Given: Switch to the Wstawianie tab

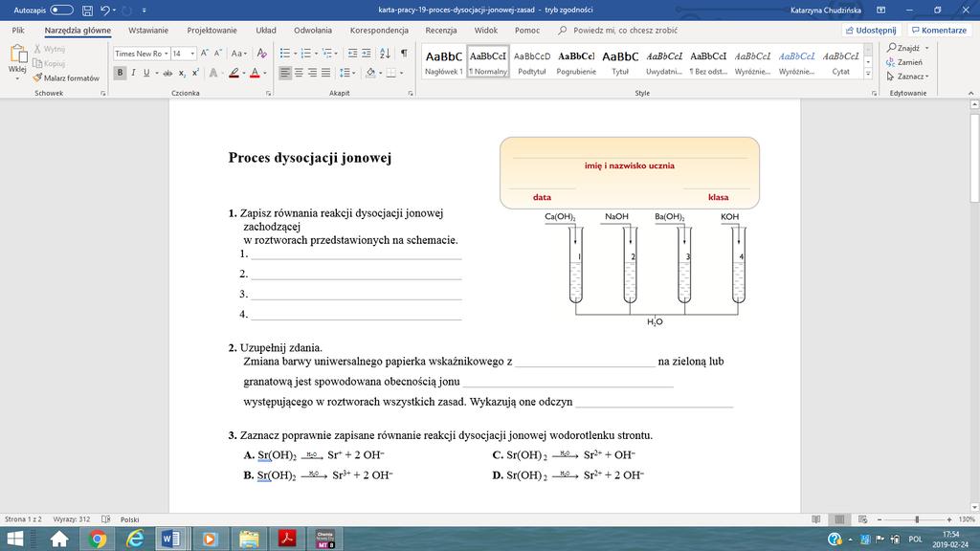Looking at the screenshot, I should tap(148, 30).
